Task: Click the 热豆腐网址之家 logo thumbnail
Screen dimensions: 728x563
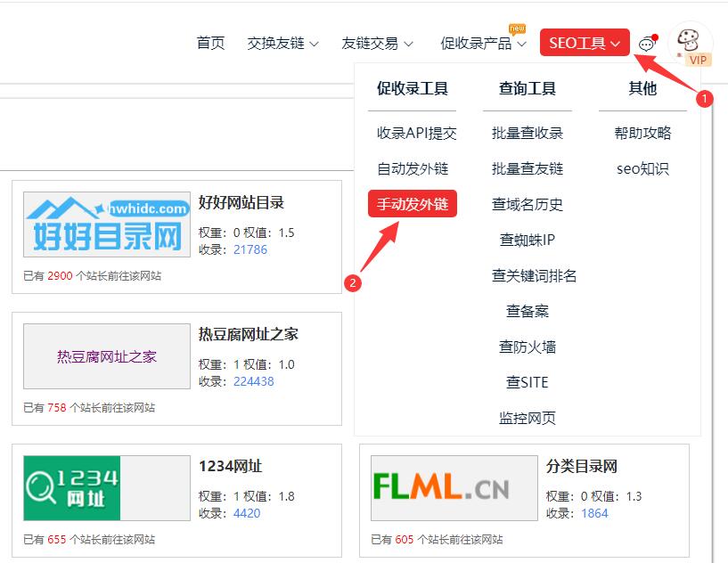Action: pyautogui.click(x=106, y=355)
